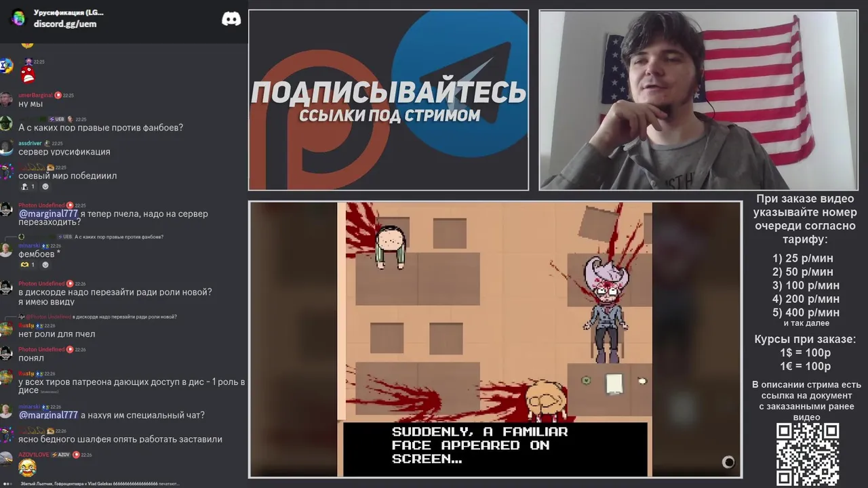
Task: Select message 'понял'
Action: (x=31, y=359)
